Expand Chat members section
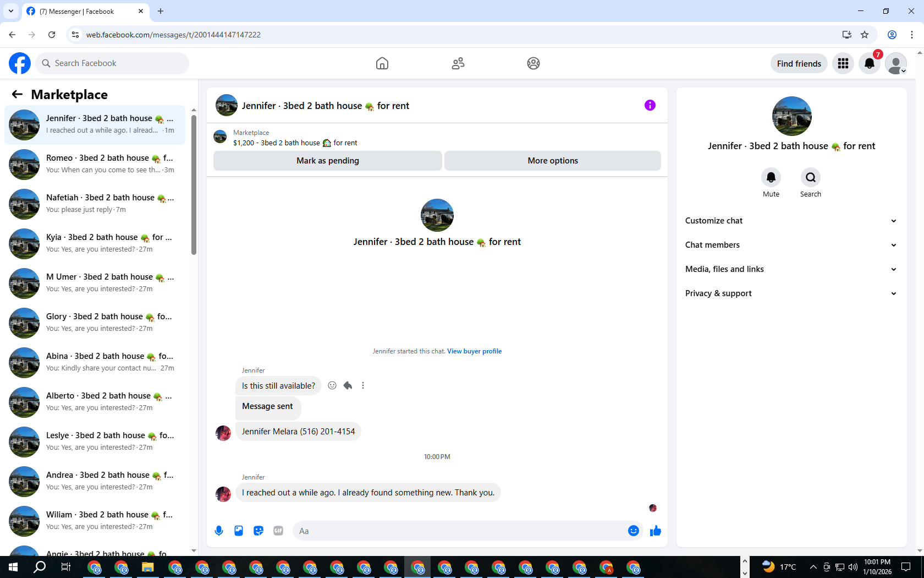 tap(791, 245)
